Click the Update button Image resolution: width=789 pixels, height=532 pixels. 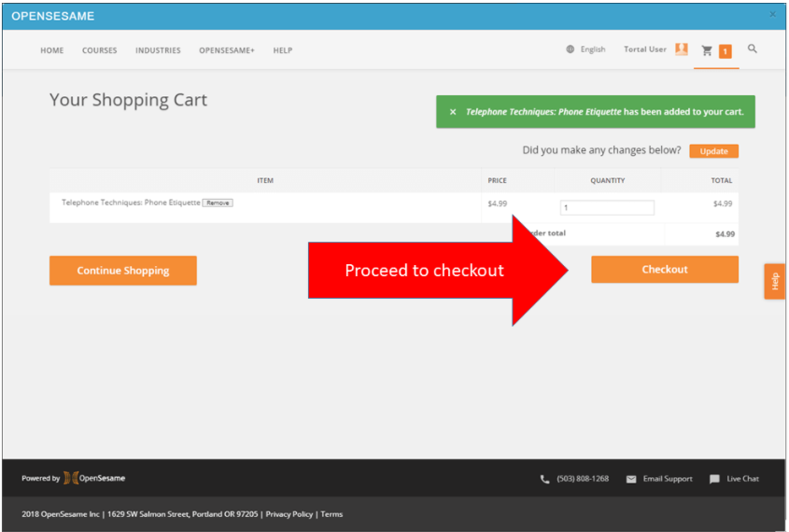tap(714, 151)
